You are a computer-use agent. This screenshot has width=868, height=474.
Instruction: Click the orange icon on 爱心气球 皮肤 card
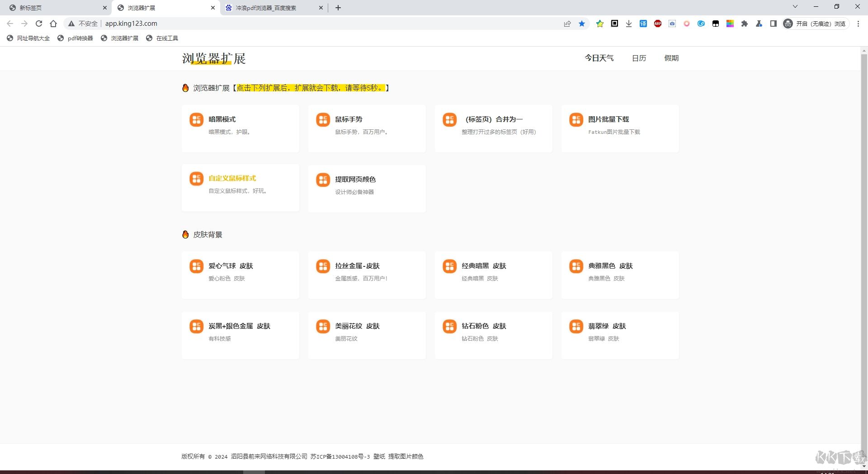tap(196, 266)
